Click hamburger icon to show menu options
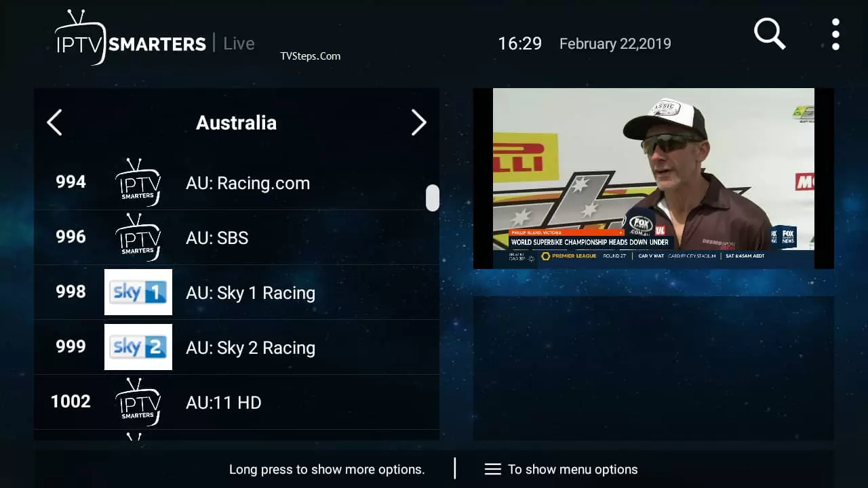Screen dimensions: 868x488 [x=493, y=469]
